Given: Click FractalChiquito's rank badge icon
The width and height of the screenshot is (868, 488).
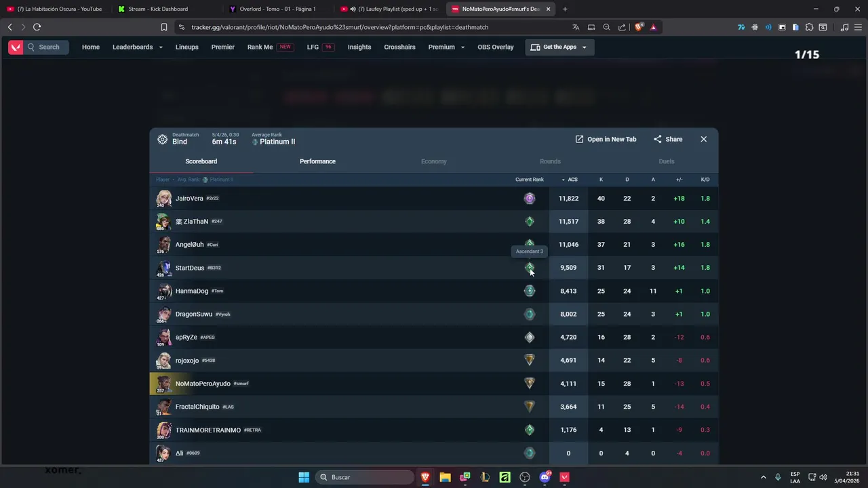Looking at the screenshot, I should click(x=530, y=407).
